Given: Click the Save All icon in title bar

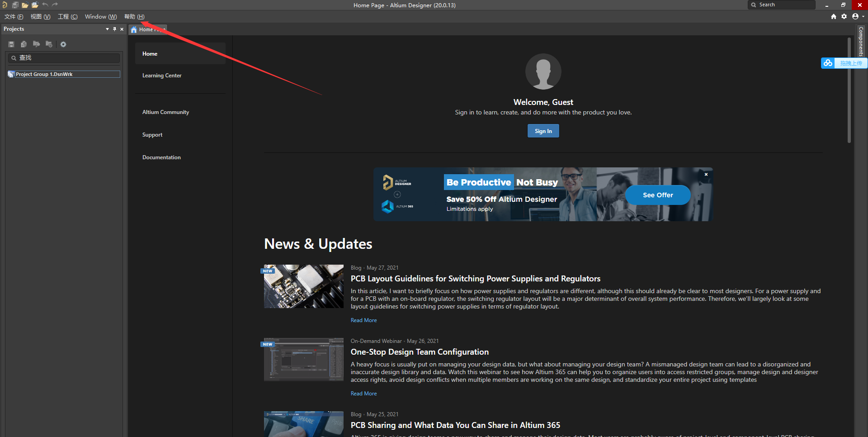Looking at the screenshot, I should pos(15,5).
